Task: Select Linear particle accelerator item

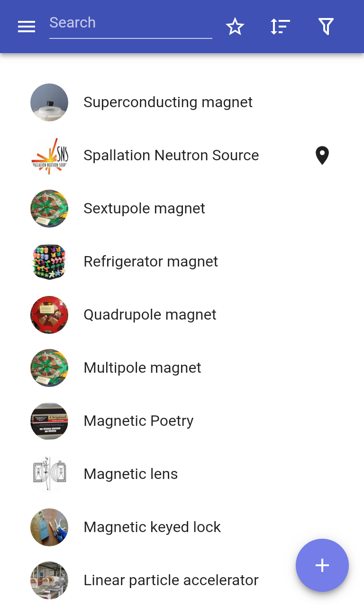Action: pos(182,580)
